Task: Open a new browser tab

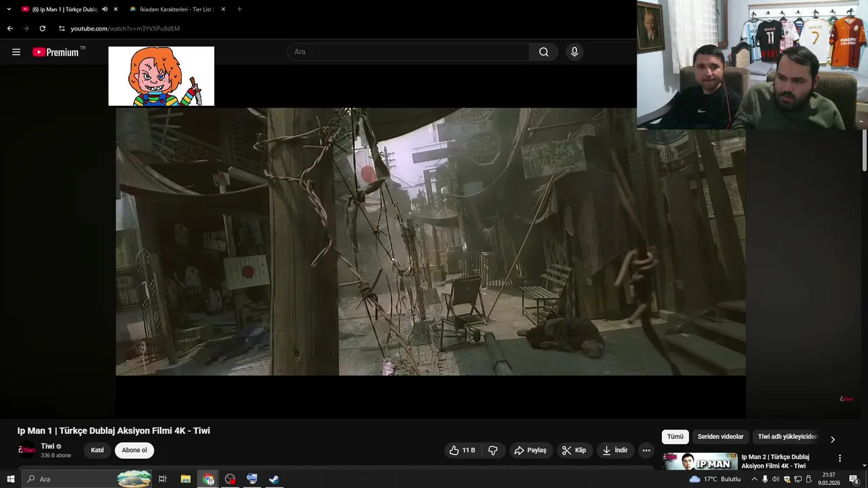Action: (x=239, y=9)
